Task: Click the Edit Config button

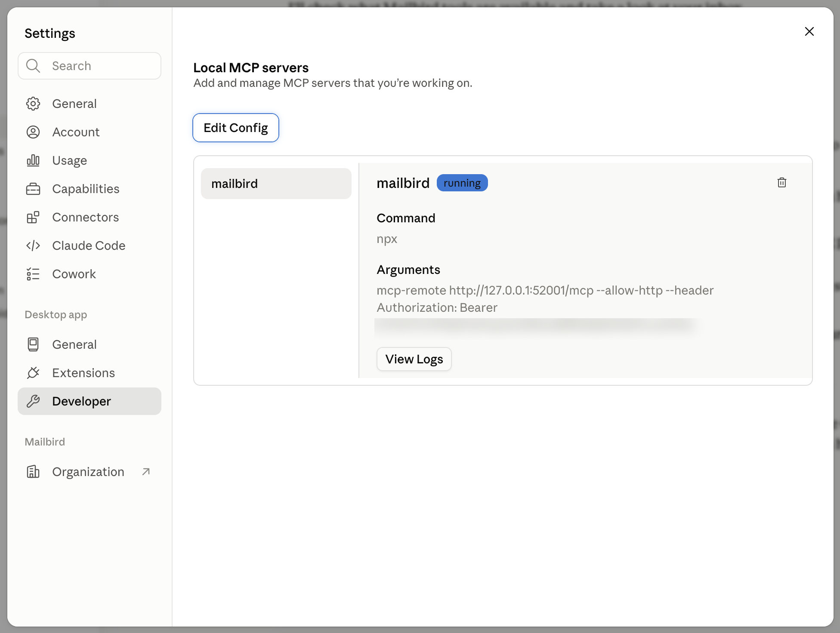Action: (236, 128)
